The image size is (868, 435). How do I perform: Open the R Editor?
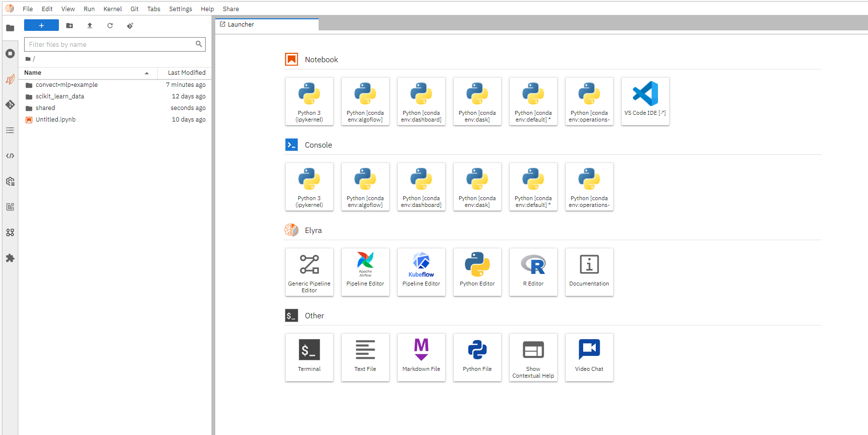coord(533,272)
